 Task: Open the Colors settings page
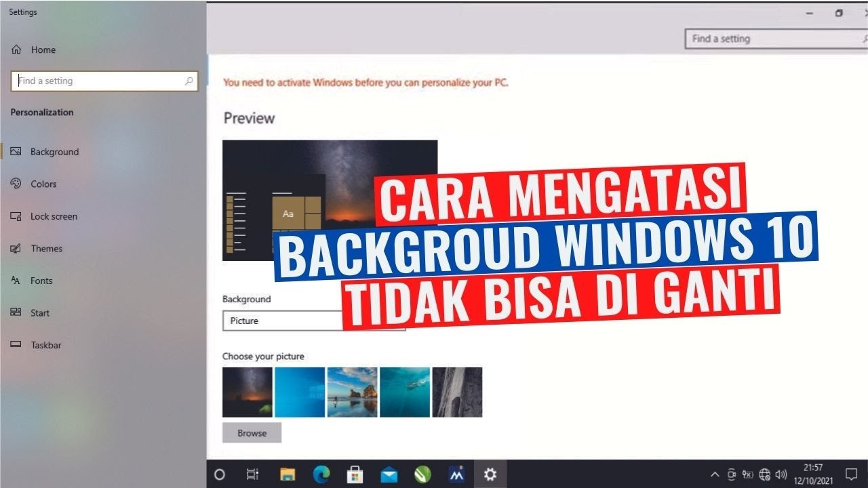pyautogui.click(x=43, y=184)
